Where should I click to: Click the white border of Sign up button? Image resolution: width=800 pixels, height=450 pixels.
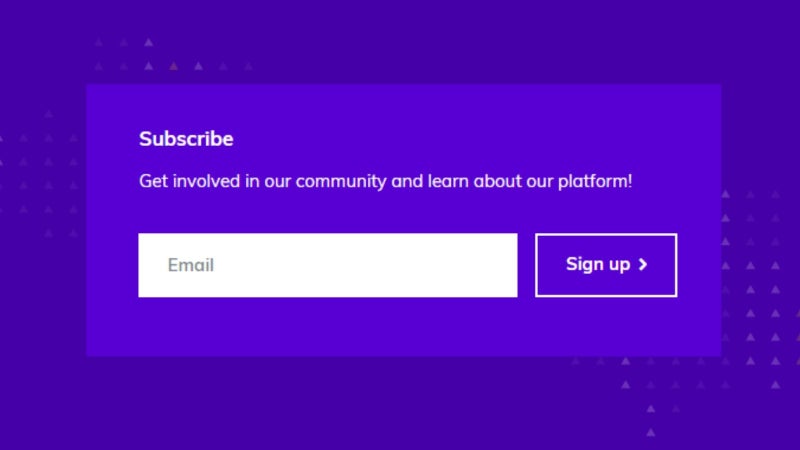pos(606,235)
